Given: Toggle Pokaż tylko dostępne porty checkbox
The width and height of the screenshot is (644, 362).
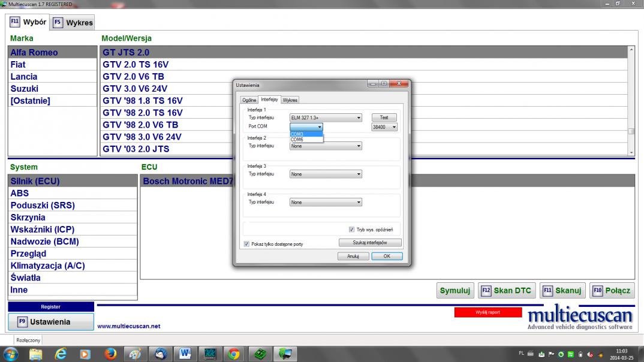Looking at the screenshot, I should (246, 244).
